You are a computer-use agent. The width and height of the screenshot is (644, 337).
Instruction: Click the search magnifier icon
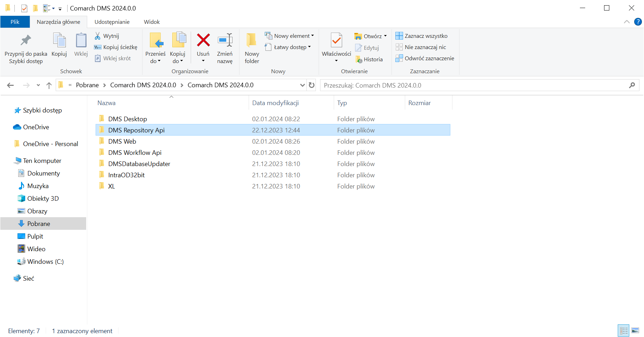tap(632, 85)
